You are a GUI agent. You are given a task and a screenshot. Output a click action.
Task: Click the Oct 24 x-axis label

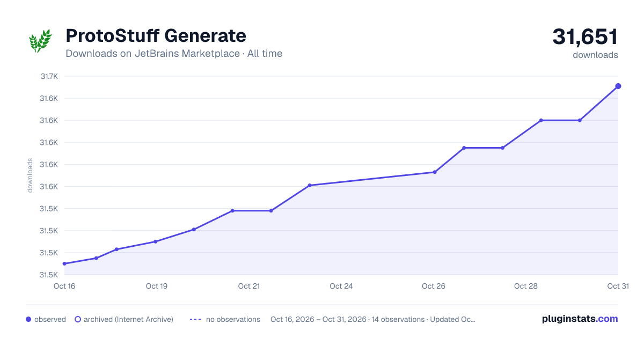tap(341, 286)
